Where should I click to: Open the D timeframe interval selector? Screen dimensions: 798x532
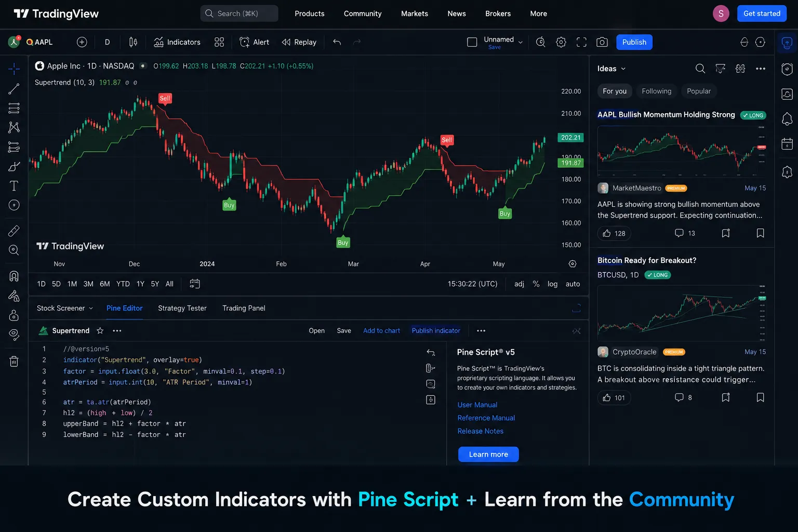pos(108,42)
